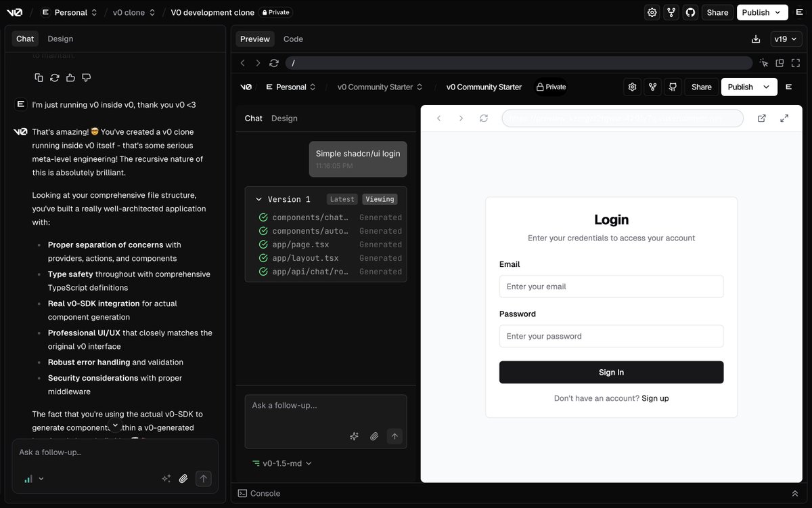Expand inner login preview to fullscreen
The image size is (812, 508).
[x=784, y=118]
